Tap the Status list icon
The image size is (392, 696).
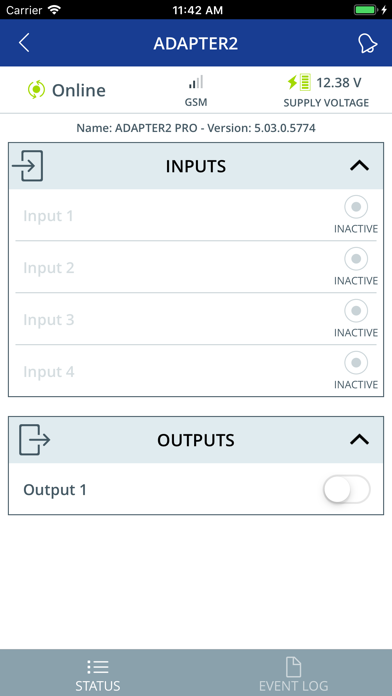pos(98,667)
